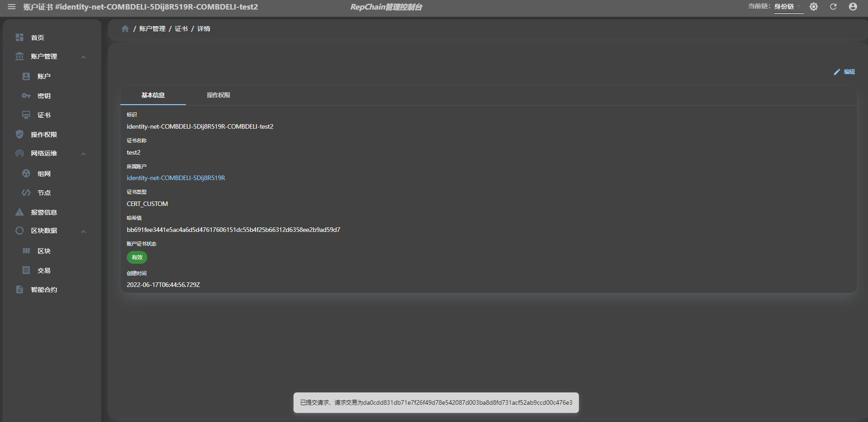Collapse the 账户管理 chevron
868x422 pixels.
84,57
